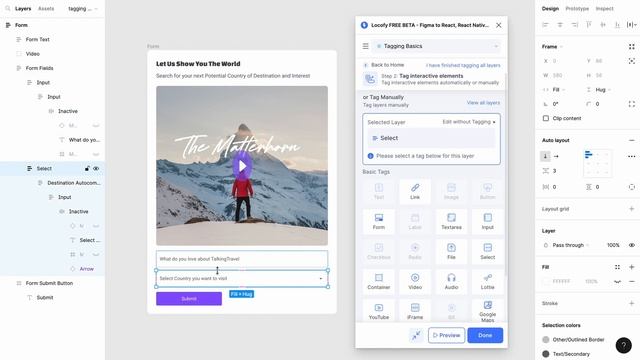Close the Locofy plugin window
640x360 pixels.
tap(498, 25)
